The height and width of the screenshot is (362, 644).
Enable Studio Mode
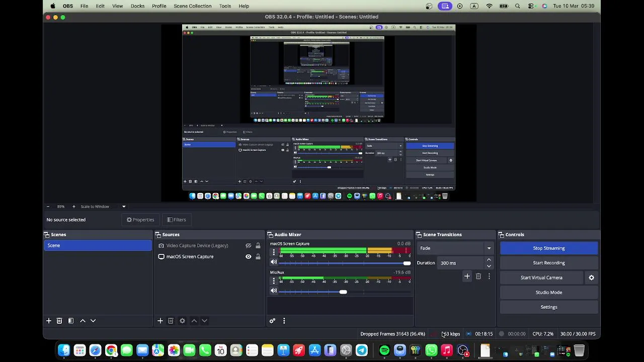click(x=549, y=293)
